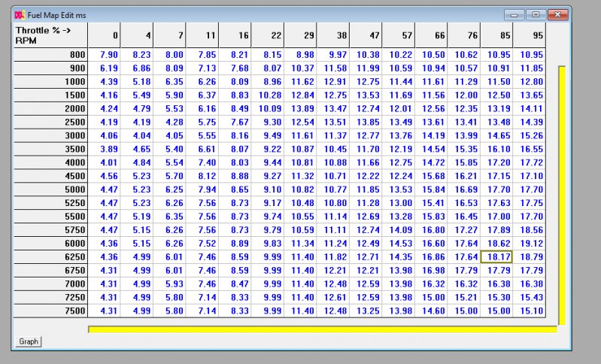
Task: Click cell 16.98 in the 6750 RPM row
Action: pyautogui.click(x=431, y=271)
